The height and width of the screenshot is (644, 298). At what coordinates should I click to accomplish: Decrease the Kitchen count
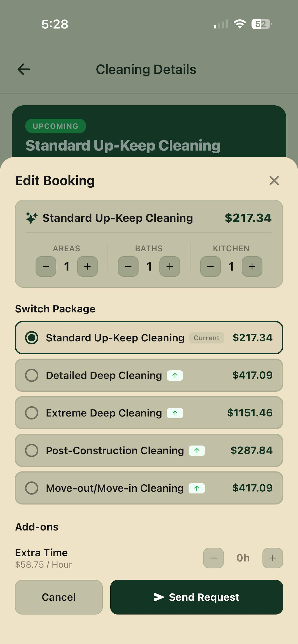(x=210, y=266)
